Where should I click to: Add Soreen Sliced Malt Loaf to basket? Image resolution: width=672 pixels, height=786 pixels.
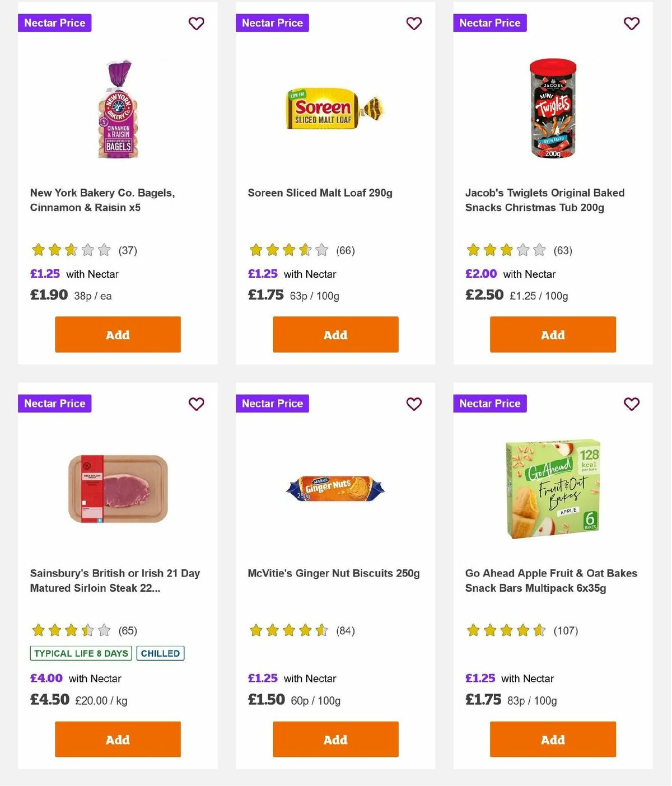pyautogui.click(x=335, y=334)
